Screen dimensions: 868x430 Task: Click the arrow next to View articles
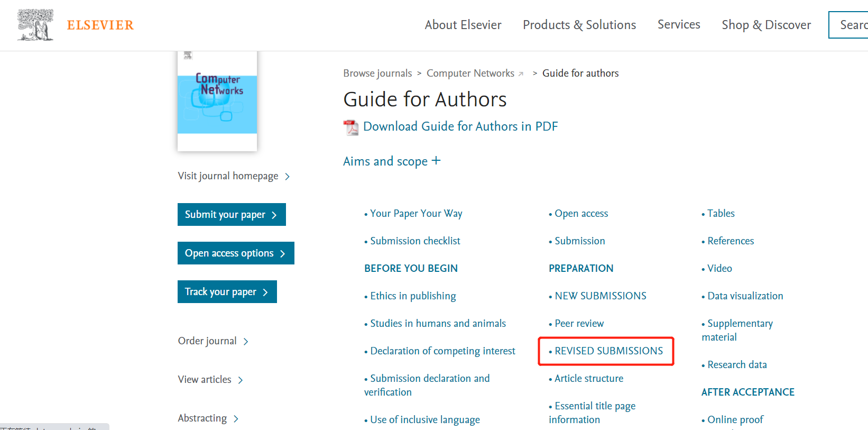[x=241, y=380]
